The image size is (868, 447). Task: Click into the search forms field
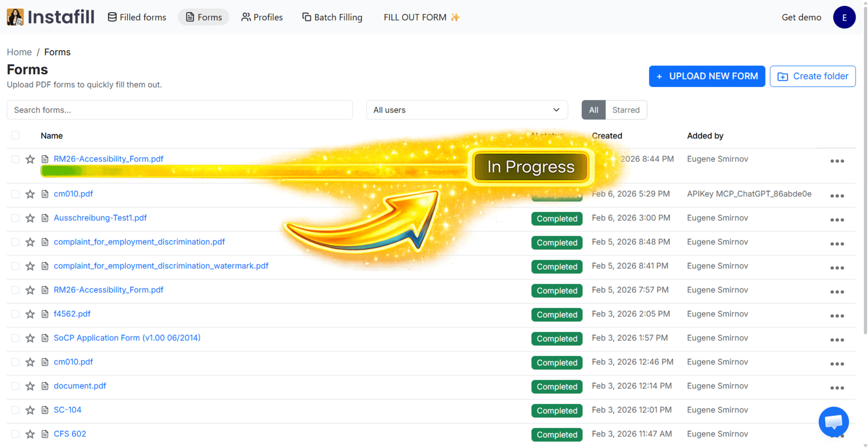pos(179,109)
